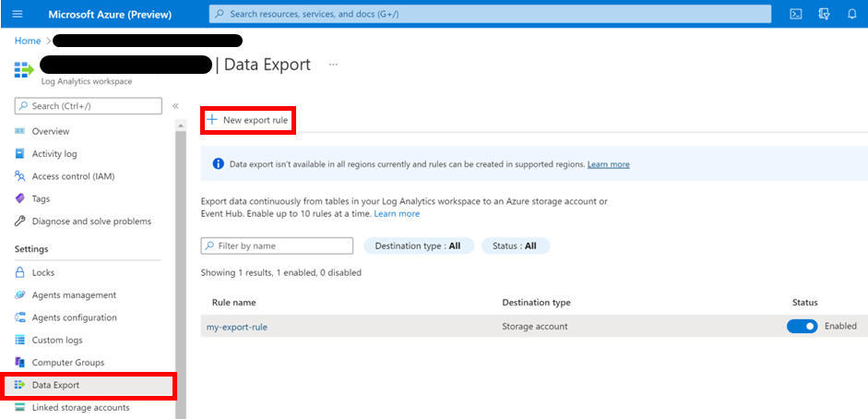Open the Destination type : All filter

419,245
